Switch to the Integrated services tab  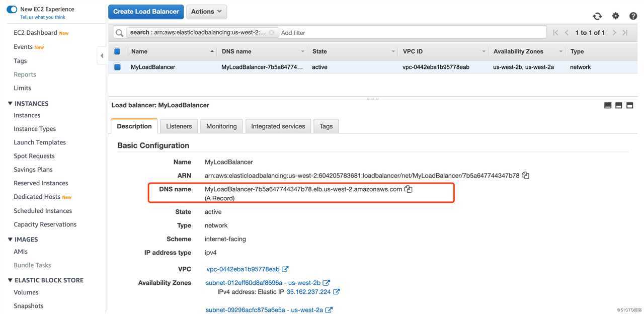click(278, 126)
